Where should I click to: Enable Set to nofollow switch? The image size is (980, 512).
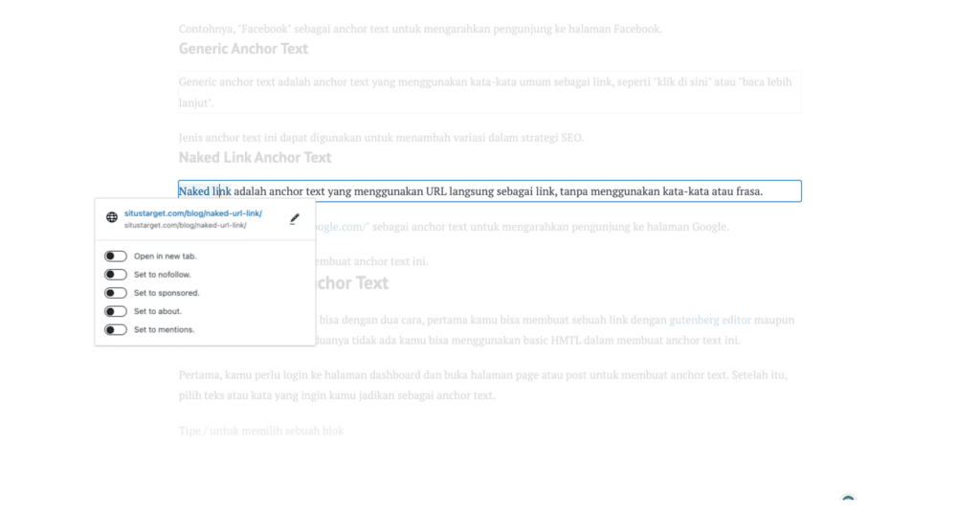click(x=116, y=275)
